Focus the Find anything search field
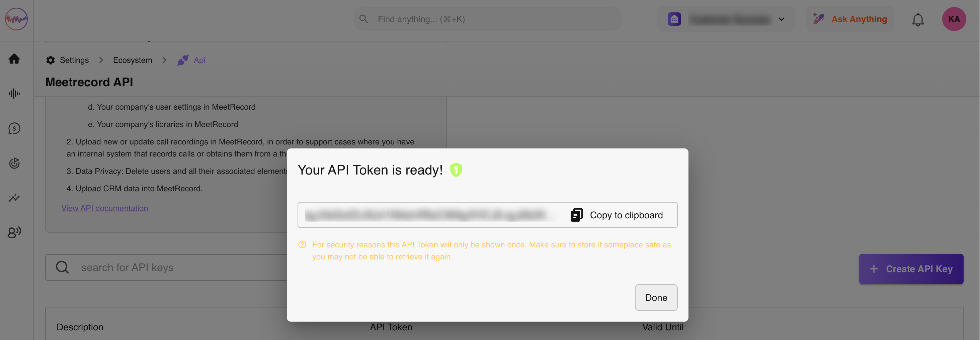The image size is (980, 340). (487, 19)
